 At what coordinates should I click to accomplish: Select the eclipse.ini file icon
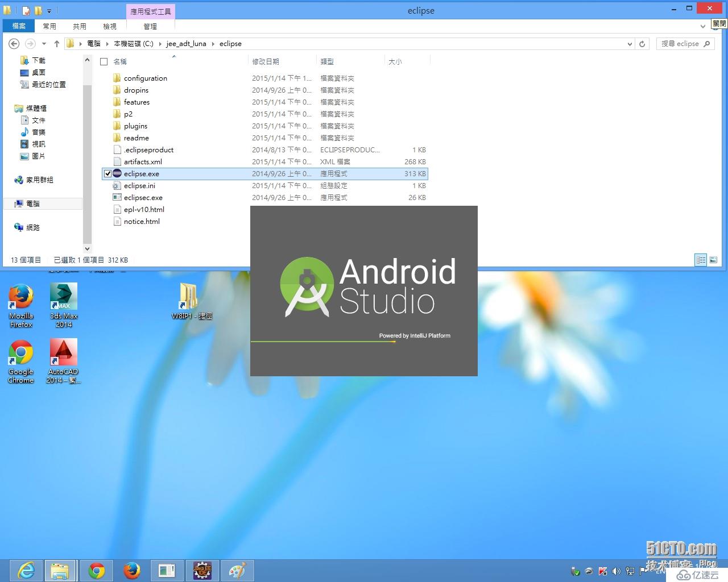click(117, 185)
